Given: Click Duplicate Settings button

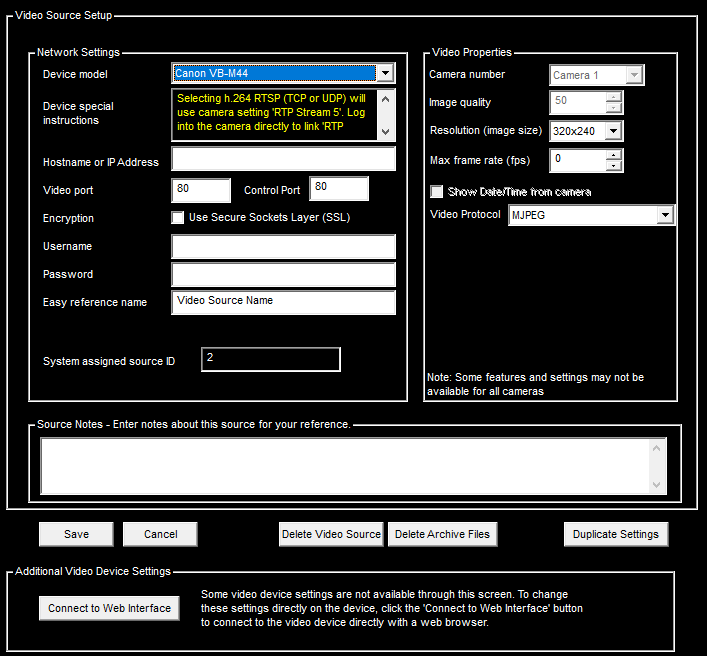Looking at the screenshot, I should (616, 534).
